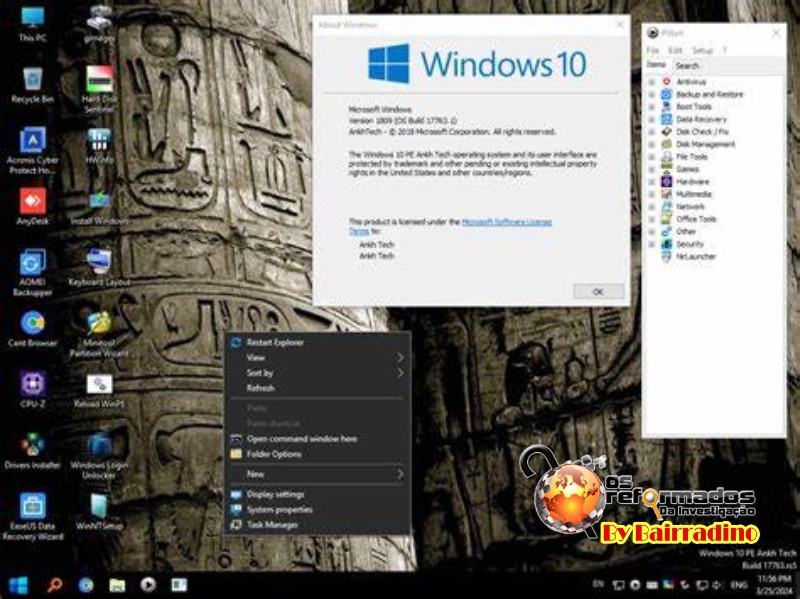
Task: Open the Sort by submenu
Action: pyautogui.click(x=317, y=373)
